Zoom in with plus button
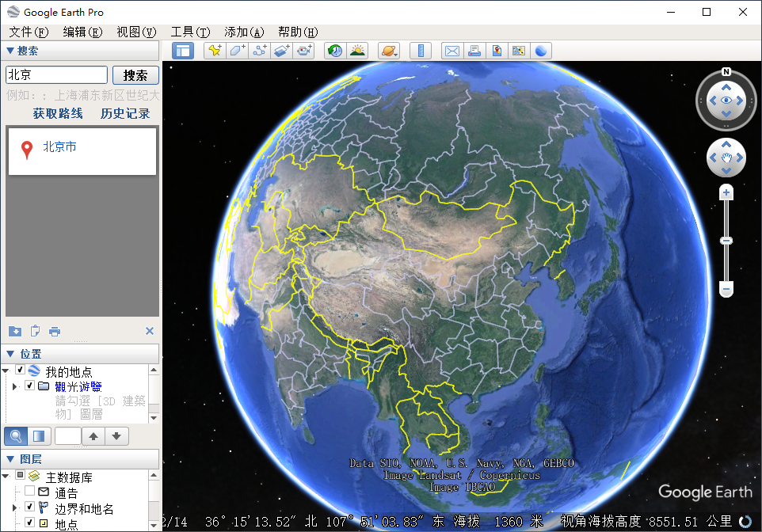Image resolution: width=762 pixels, height=532 pixels. point(726,193)
